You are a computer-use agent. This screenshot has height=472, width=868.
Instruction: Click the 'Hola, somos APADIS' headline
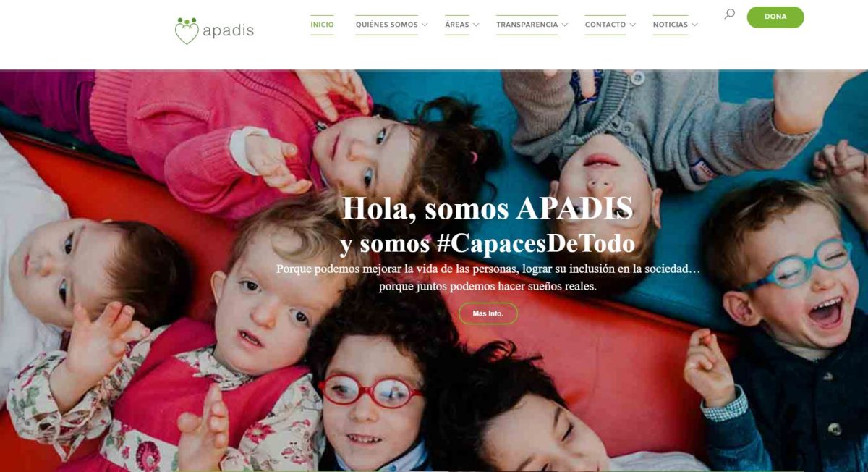(x=488, y=208)
